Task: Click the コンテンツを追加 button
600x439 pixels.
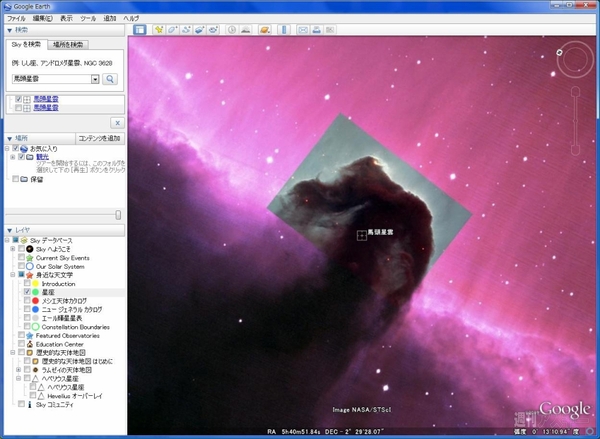Action: click(100, 139)
